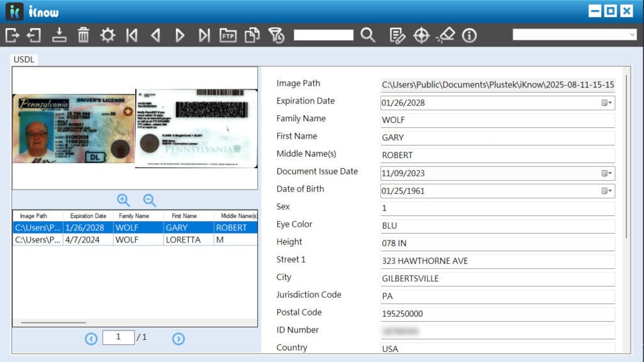Click the save/download icon in toolbar

[59, 35]
